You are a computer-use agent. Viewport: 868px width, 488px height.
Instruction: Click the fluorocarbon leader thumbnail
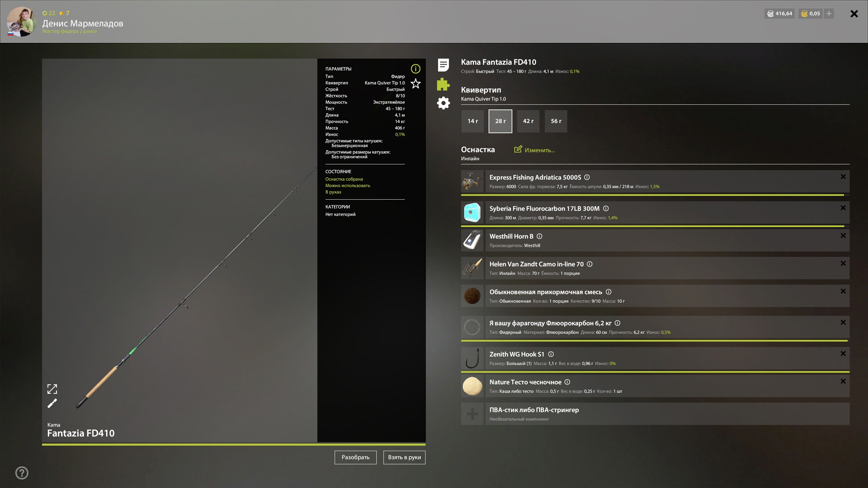[472, 327]
